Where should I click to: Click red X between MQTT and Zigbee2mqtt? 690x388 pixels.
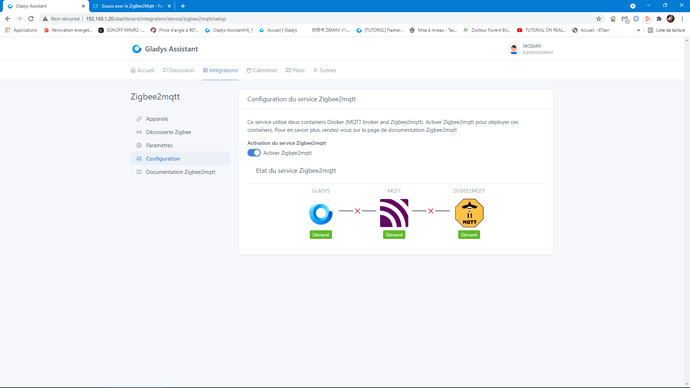coord(431,211)
